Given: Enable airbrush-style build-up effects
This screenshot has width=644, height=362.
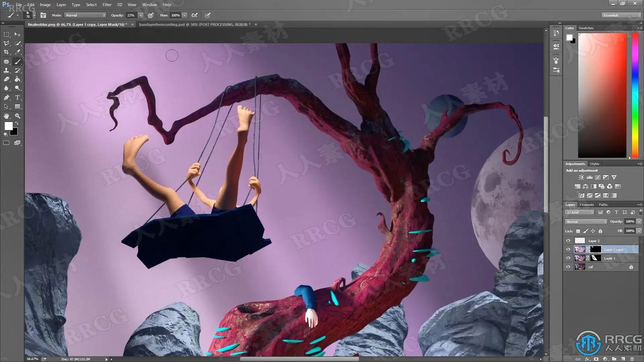Looking at the screenshot, I should [x=195, y=15].
